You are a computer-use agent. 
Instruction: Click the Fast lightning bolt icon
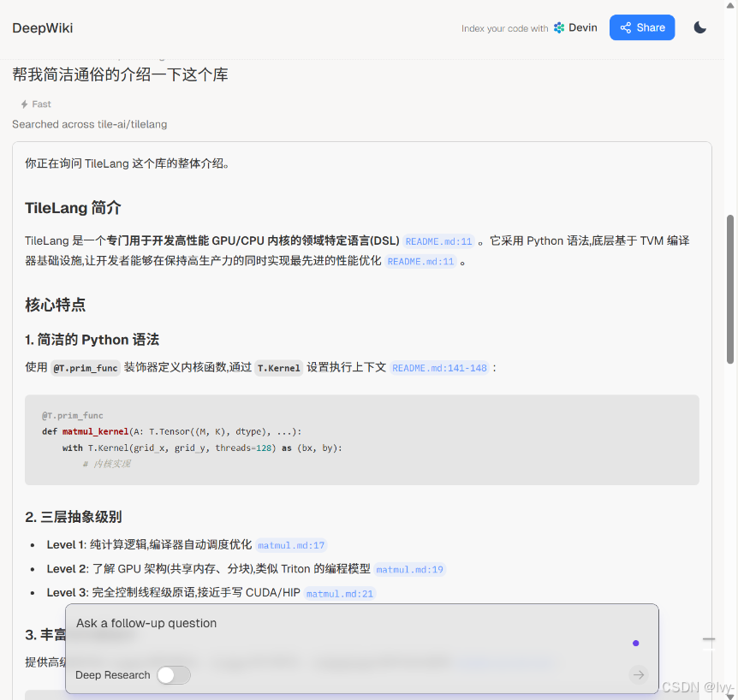pyautogui.click(x=24, y=104)
